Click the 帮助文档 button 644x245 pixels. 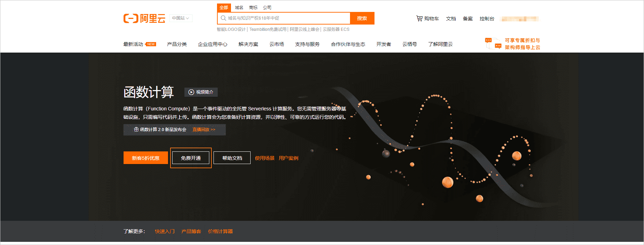(x=232, y=158)
